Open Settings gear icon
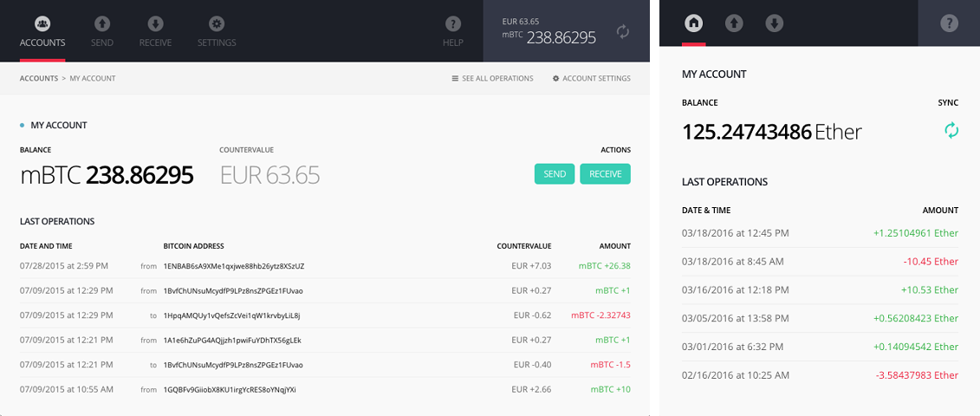 (217, 23)
